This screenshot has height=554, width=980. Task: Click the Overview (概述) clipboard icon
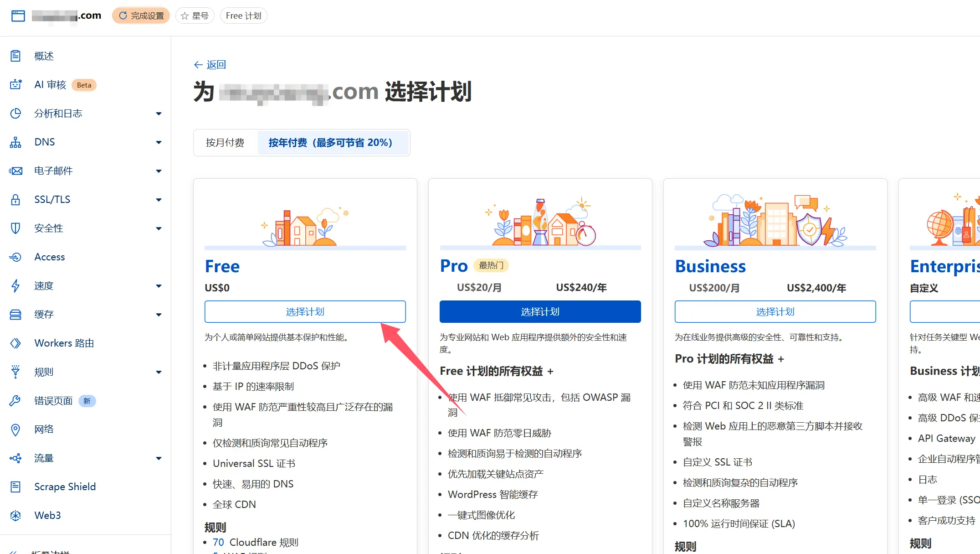15,56
